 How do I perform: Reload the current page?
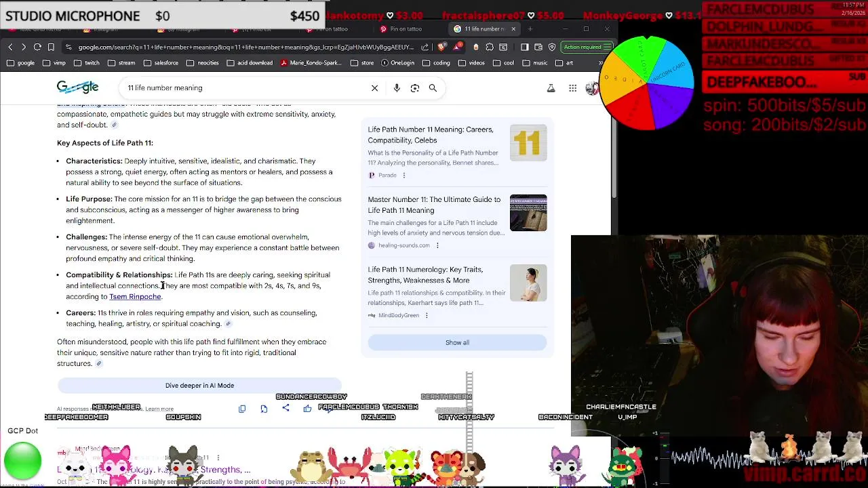tap(37, 47)
